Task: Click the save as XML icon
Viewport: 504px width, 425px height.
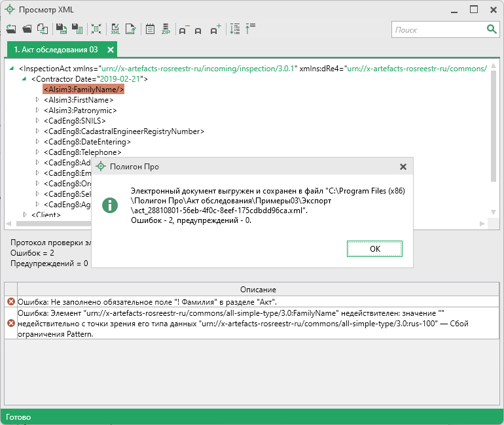Action: point(60,29)
